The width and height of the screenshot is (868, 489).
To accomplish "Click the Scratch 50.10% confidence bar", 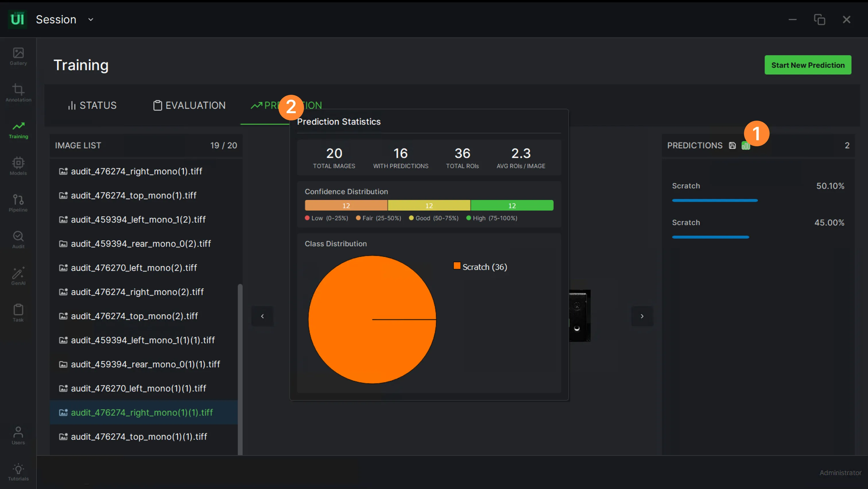I will click(715, 200).
